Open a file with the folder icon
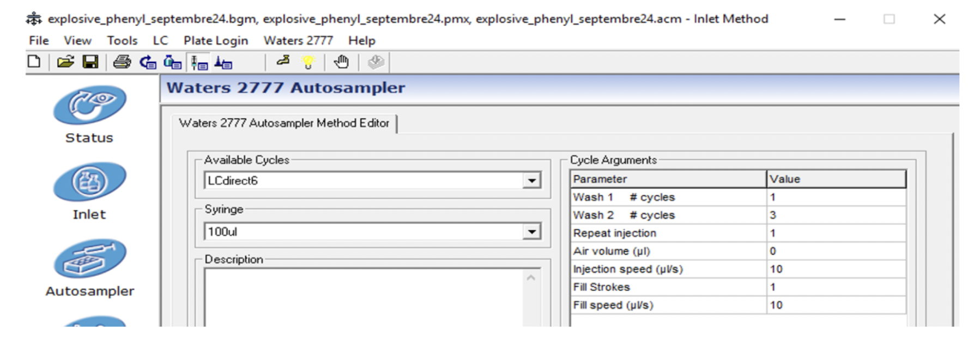The image size is (980, 358). click(x=65, y=62)
